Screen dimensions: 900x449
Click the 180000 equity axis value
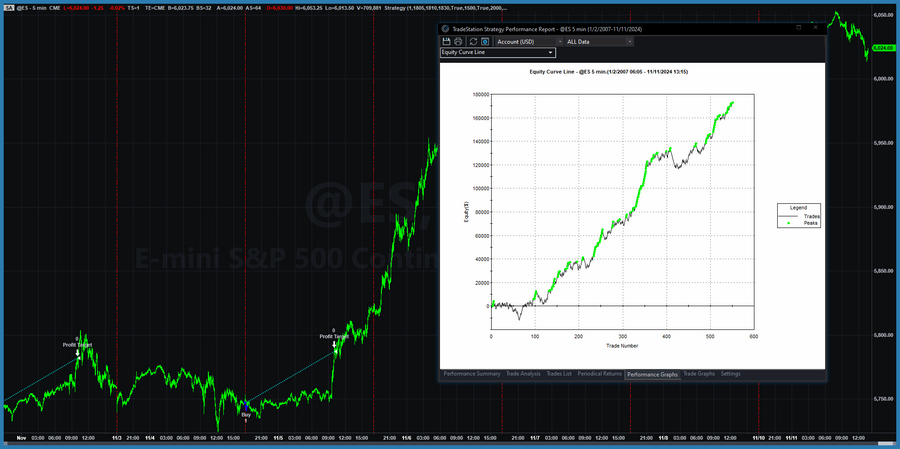click(x=480, y=94)
